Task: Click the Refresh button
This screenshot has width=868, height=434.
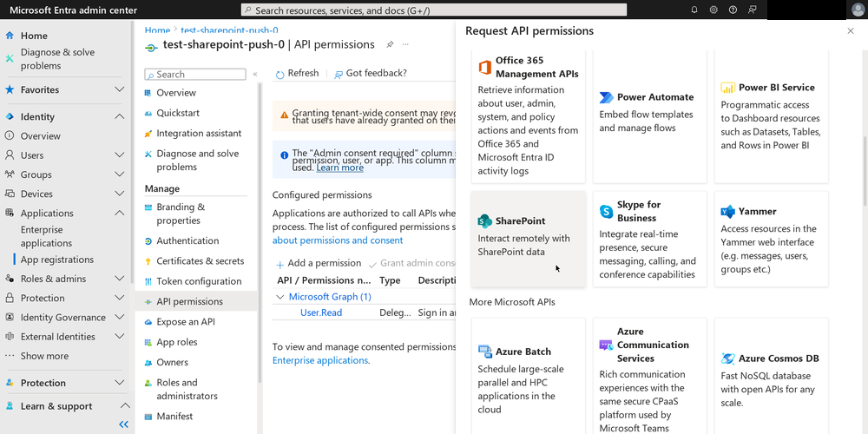Action: (297, 74)
